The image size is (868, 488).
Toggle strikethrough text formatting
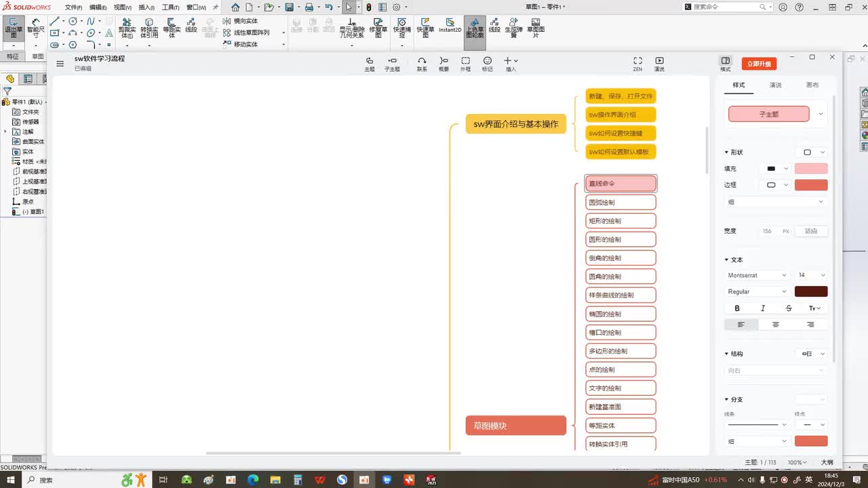789,308
